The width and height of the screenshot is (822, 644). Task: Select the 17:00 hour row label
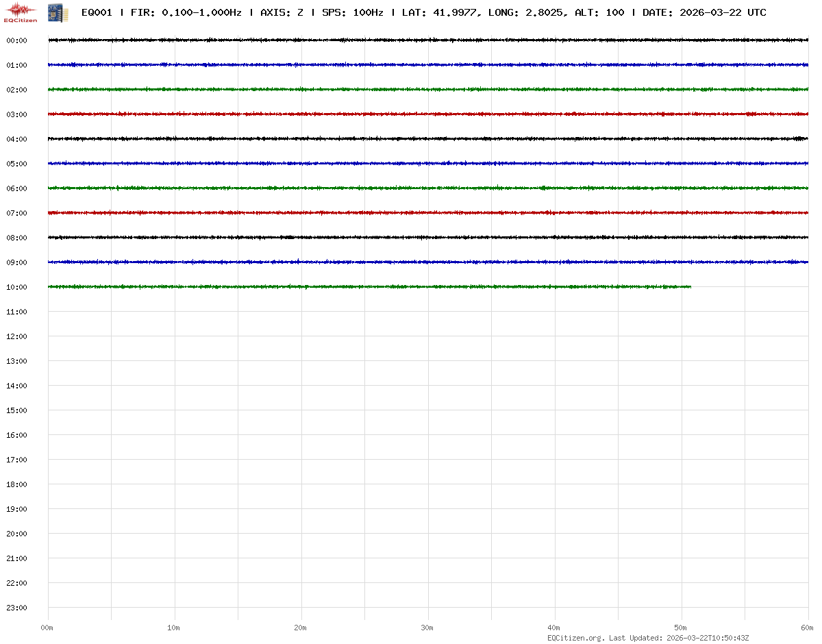coord(16,460)
